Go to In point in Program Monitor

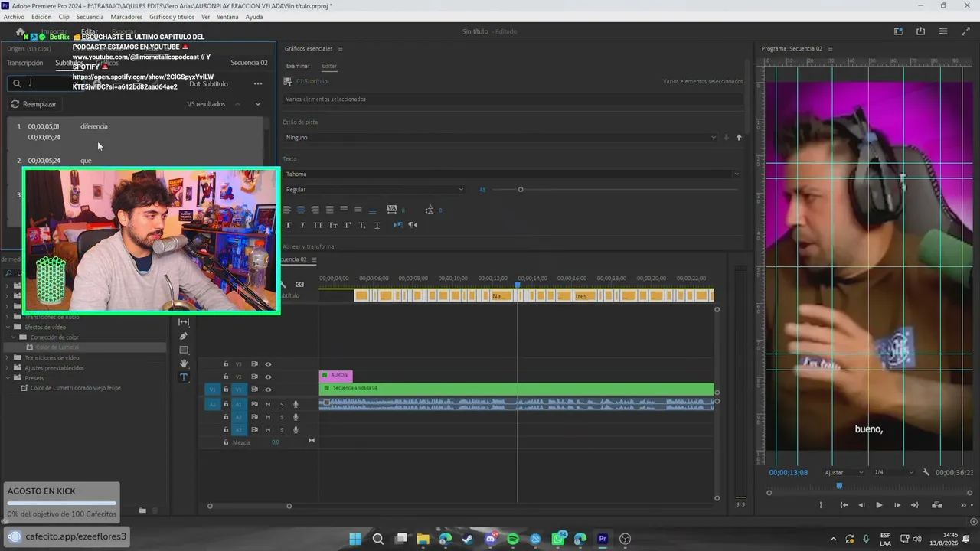point(844,505)
